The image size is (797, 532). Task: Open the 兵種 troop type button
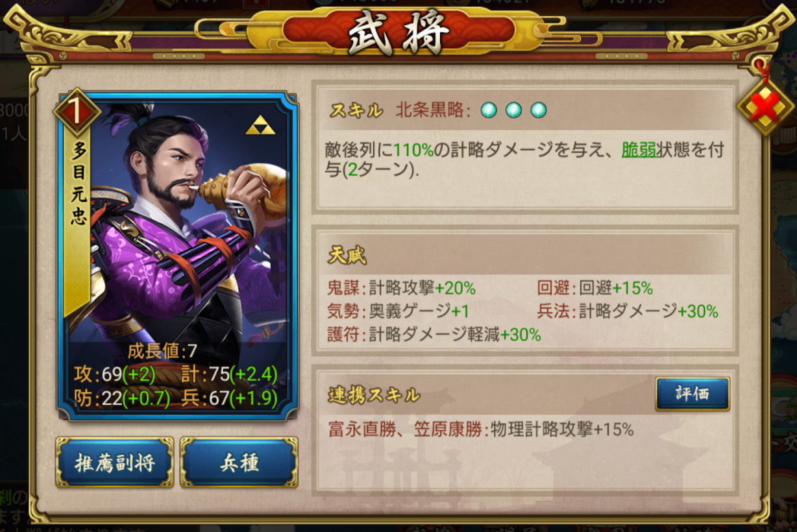point(239,463)
